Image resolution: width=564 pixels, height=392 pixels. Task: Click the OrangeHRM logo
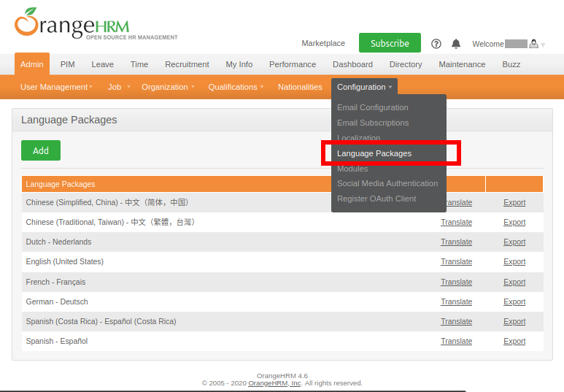(x=96, y=24)
